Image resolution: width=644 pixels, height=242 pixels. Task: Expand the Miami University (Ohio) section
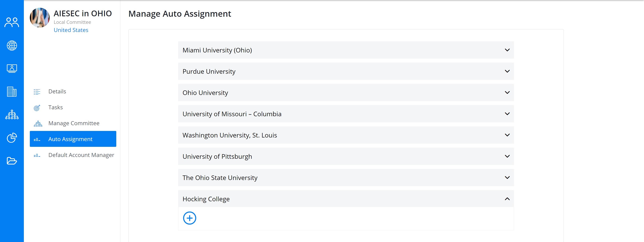(x=346, y=50)
